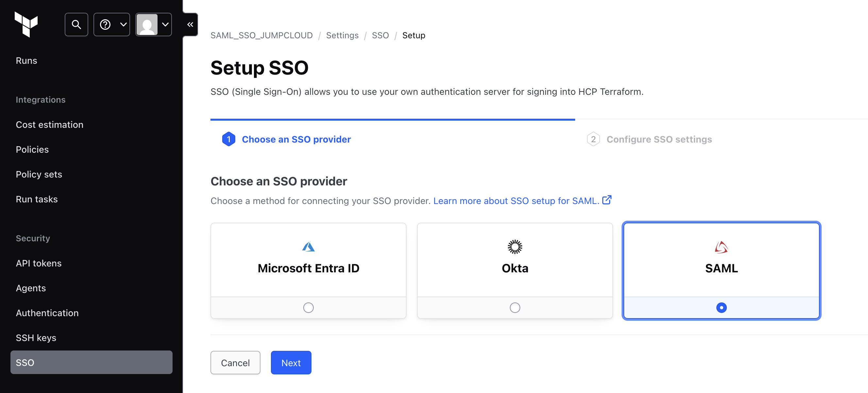The height and width of the screenshot is (393, 868).
Task: Click the Terraform logo icon
Action: pyautogui.click(x=26, y=24)
